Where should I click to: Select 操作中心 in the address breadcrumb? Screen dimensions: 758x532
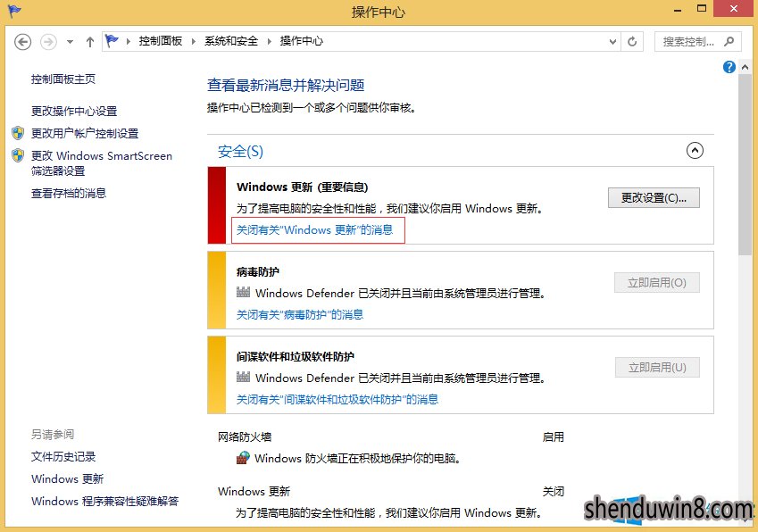tap(302, 41)
